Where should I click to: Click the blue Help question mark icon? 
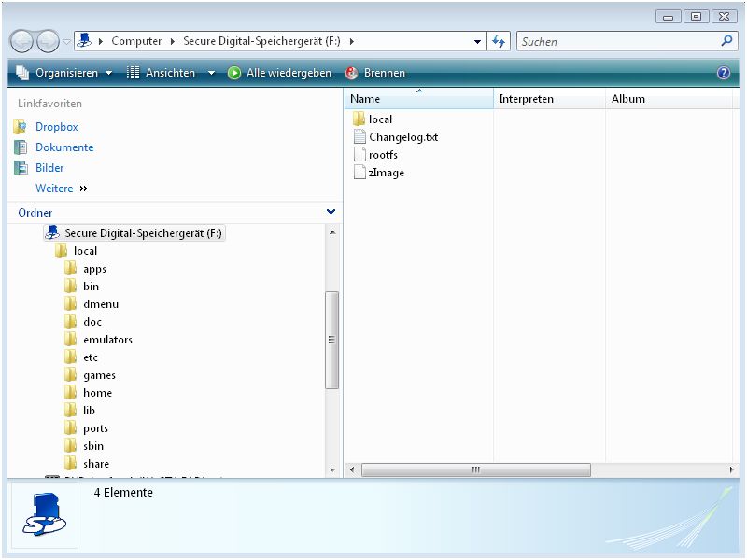[x=723, y=73]
